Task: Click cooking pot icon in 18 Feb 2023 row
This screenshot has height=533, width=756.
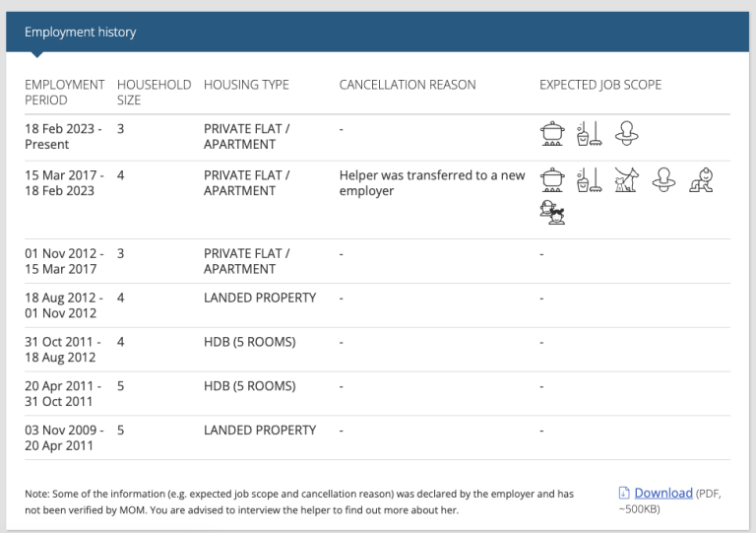Action: point(552,134)
